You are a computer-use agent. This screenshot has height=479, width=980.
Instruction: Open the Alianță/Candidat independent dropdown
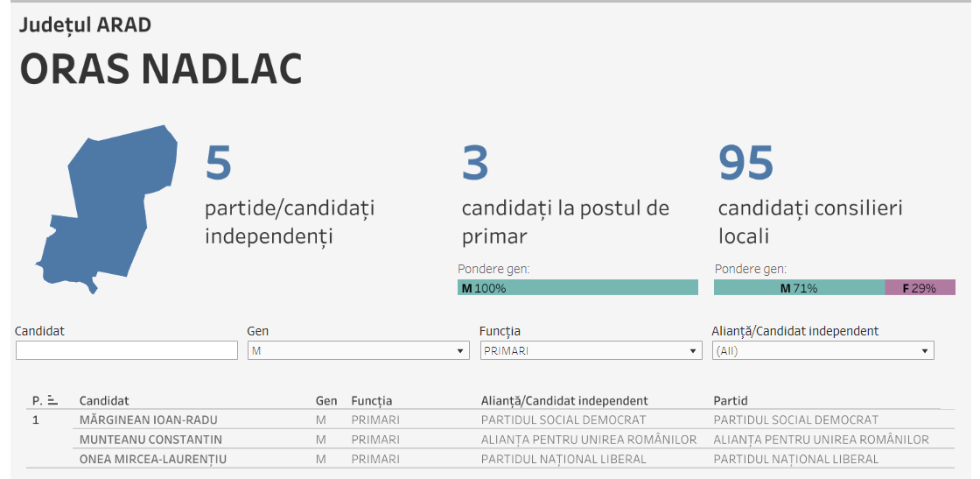pos(822,350)
